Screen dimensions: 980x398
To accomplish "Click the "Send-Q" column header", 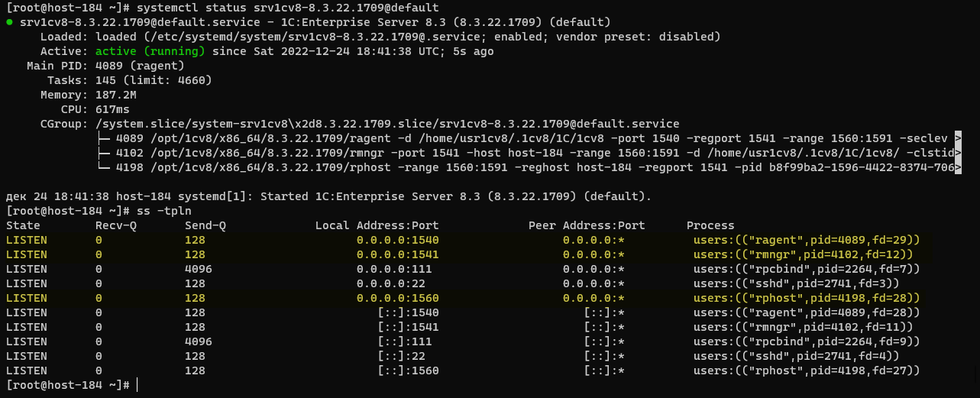I will click(205, 225).
